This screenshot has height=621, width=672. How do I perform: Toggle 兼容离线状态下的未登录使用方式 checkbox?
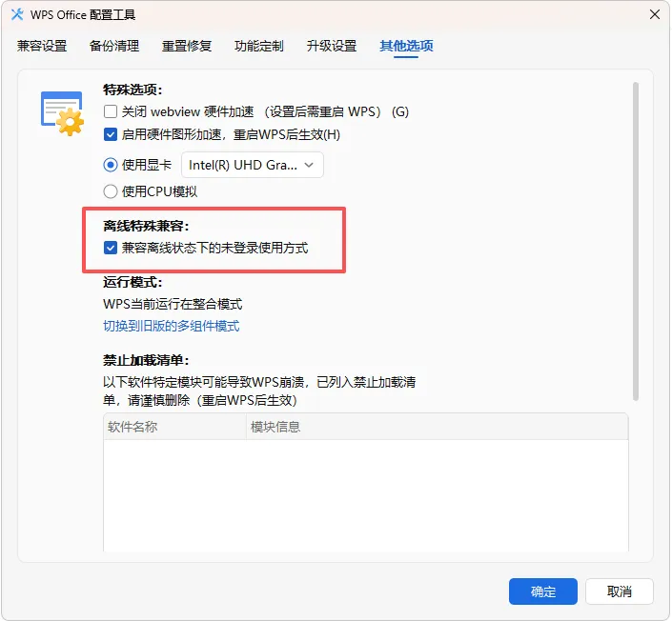tap(111, 248)
